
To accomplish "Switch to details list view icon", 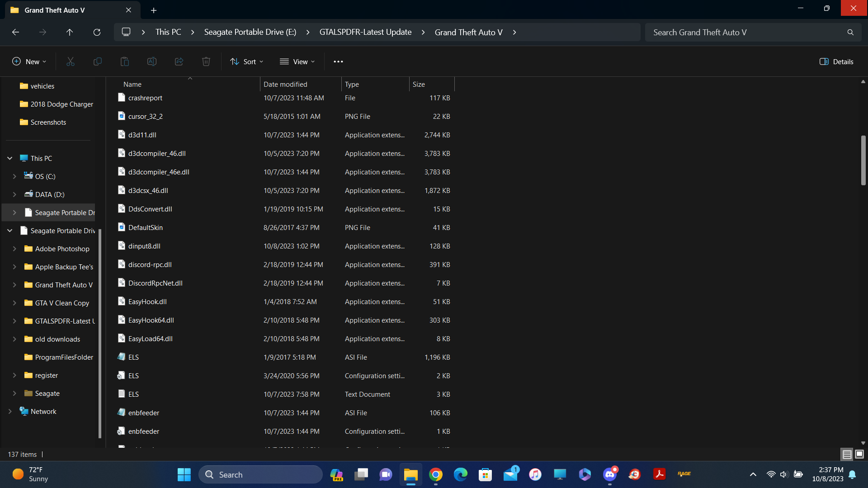I will coord(847,454).
